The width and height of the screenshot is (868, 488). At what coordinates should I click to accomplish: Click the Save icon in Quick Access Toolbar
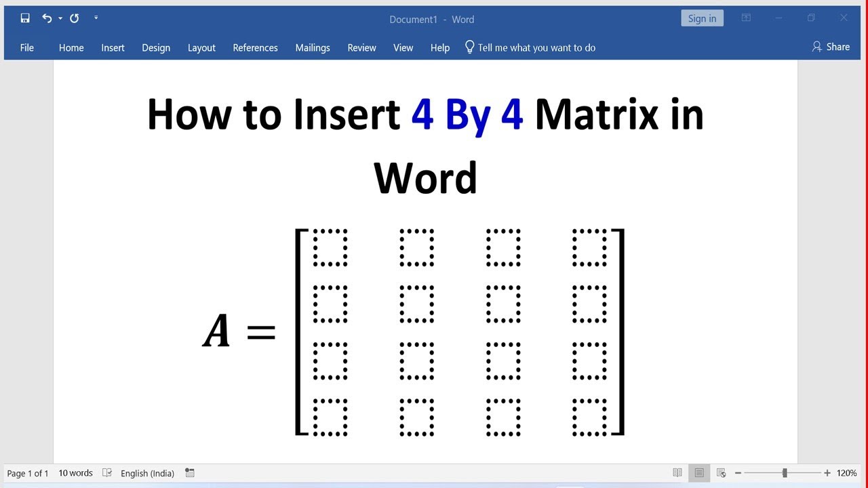pos(25,18)
